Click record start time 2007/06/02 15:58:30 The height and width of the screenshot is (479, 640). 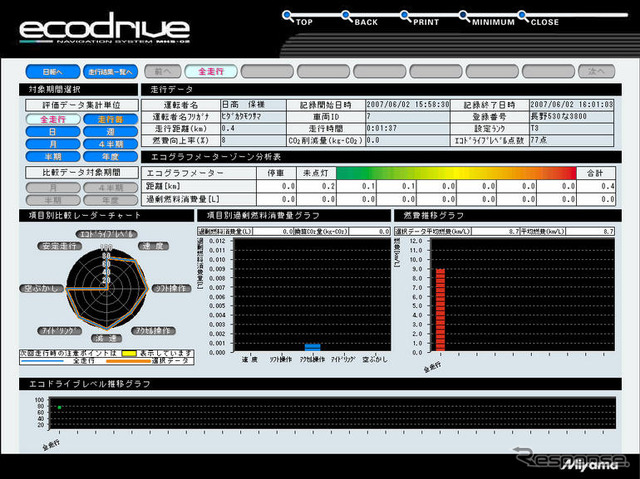click(408, 105)
